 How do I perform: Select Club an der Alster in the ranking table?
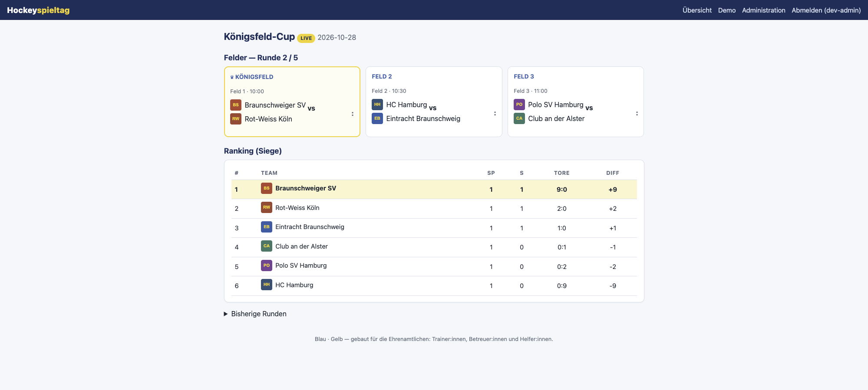(301, 246)
